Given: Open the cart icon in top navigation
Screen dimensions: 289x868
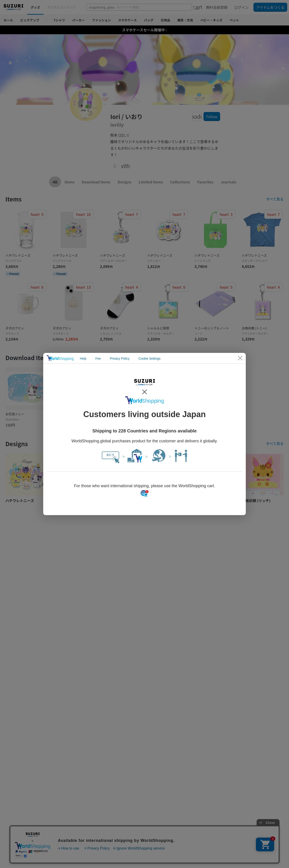Looking at the screenshot, I should (197, 7).
